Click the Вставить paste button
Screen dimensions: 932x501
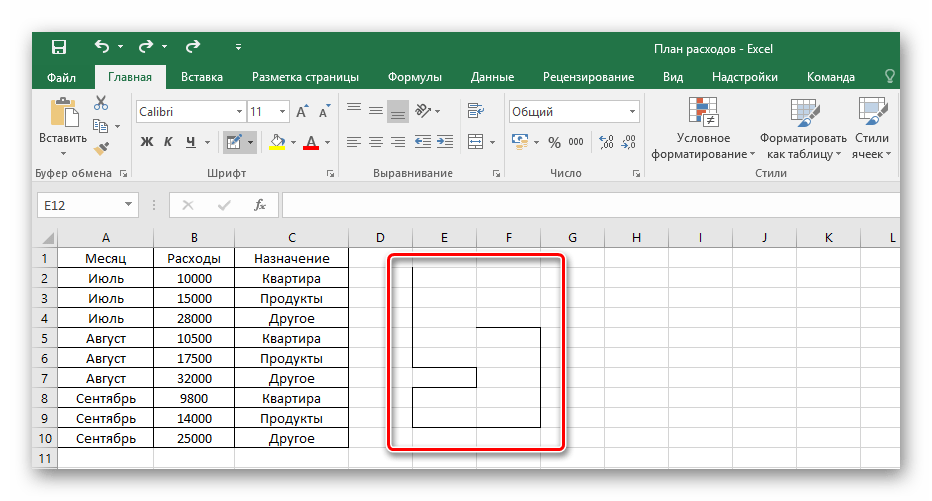click(63, 125)
